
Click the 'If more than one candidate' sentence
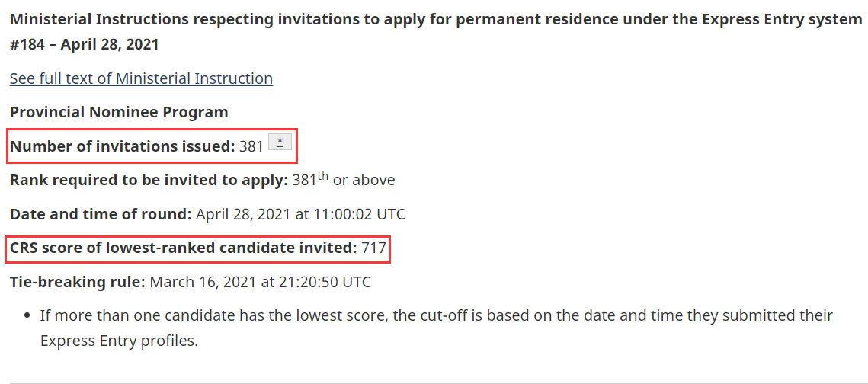point(436,315)
